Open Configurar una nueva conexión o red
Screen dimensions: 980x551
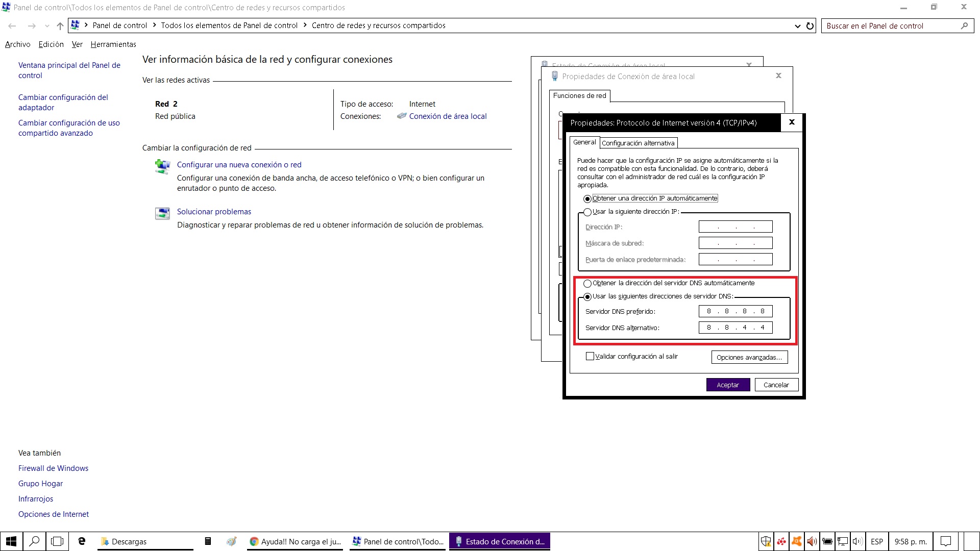[x=239, y=165]
